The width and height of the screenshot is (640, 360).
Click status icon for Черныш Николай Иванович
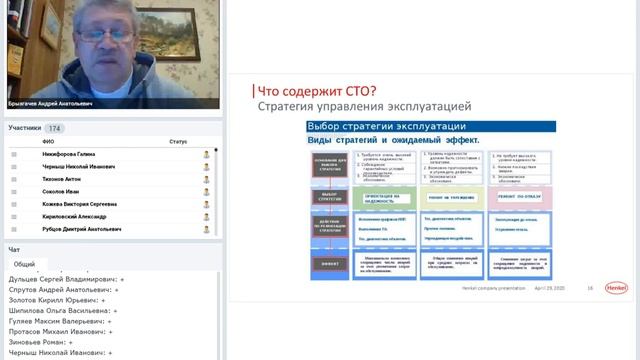[207, 167]
